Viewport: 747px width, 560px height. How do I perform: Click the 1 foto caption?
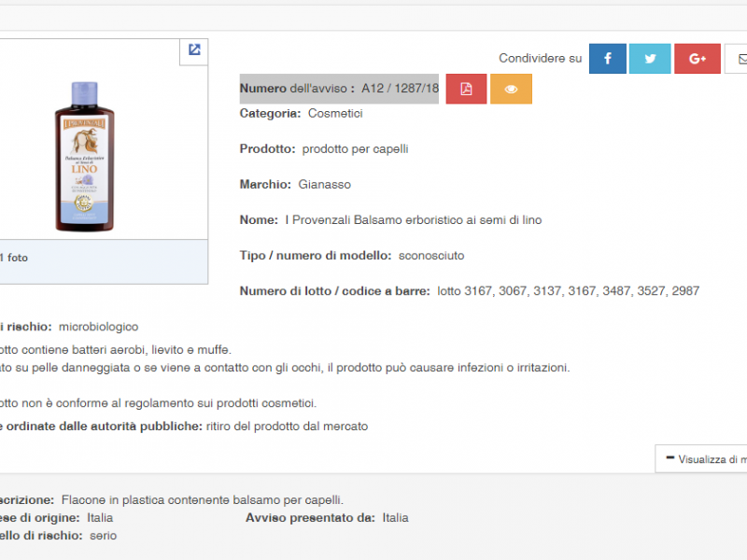14,258
